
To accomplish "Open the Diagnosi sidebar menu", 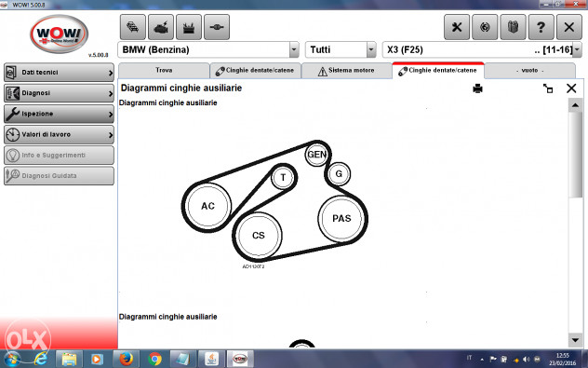I will [x=59, y=93].
